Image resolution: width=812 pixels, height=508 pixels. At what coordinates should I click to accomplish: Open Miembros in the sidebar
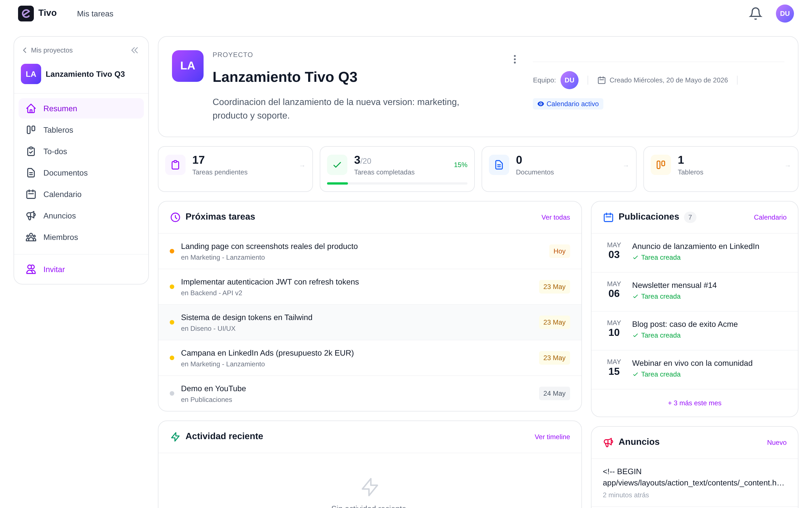tap(81, 237)
